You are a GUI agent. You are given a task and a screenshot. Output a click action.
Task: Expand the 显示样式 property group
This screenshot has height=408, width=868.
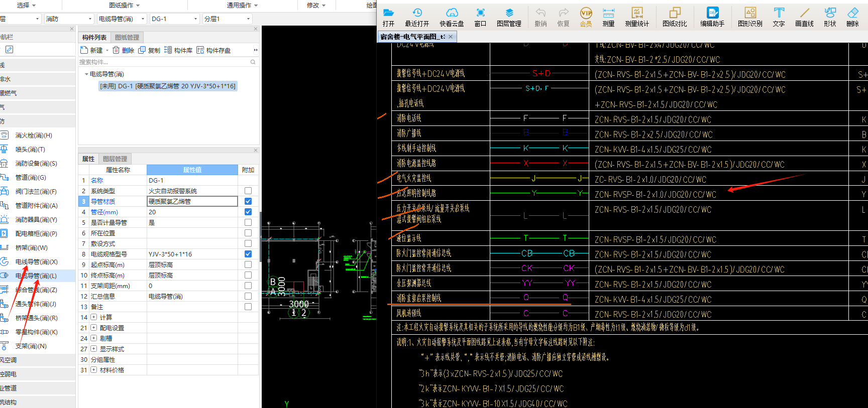(x=93, y=349)
